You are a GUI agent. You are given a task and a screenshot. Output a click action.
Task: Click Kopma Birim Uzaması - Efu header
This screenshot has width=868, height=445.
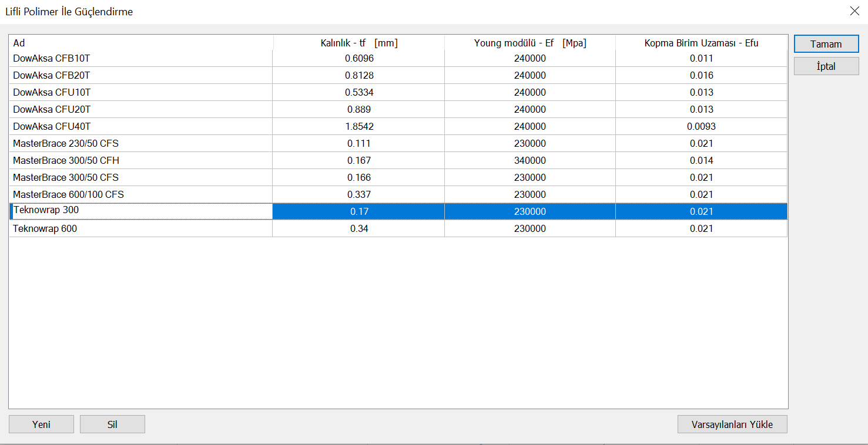tap(701, 43)
